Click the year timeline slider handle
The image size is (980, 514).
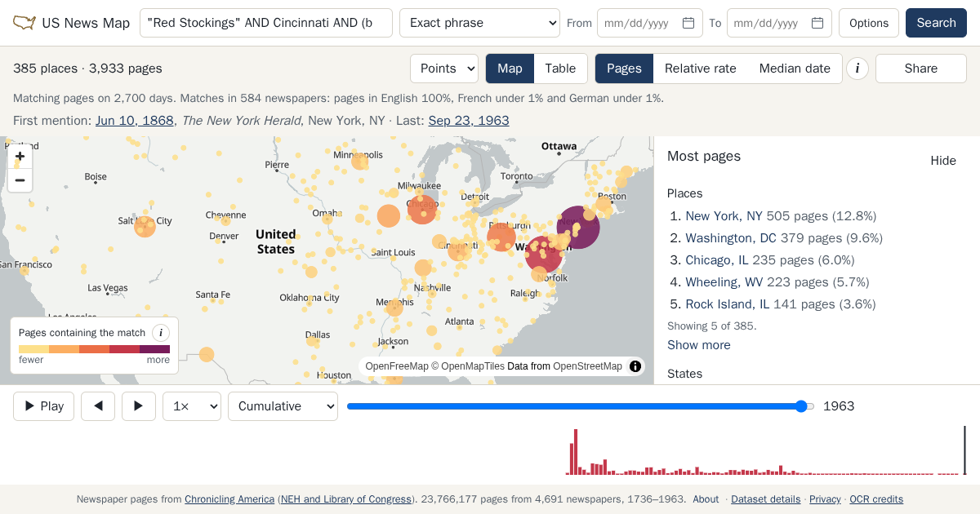coord(801,406)
